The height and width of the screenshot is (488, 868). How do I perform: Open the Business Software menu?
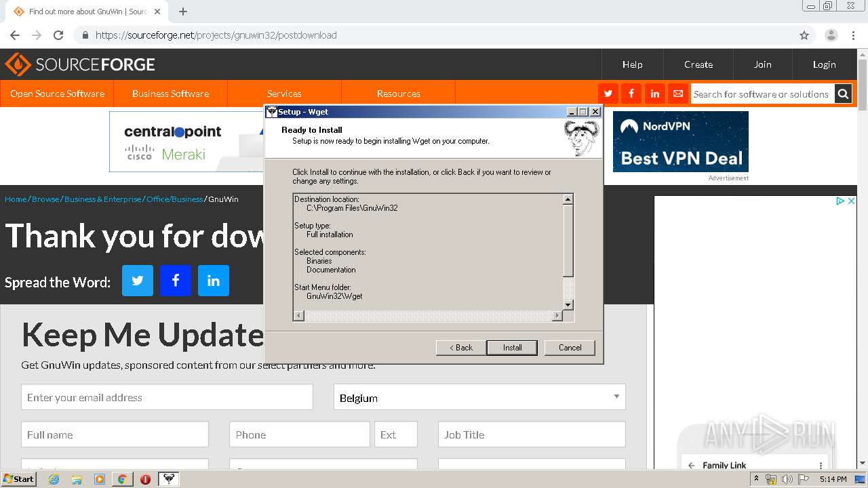170,94
